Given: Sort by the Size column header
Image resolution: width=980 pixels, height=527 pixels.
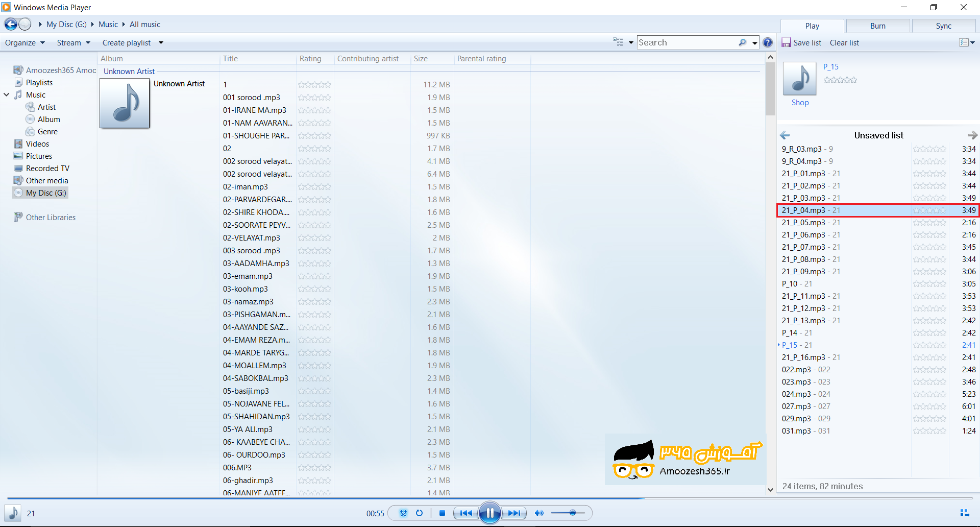Looking at the screenshot, I should click(432, 59).
